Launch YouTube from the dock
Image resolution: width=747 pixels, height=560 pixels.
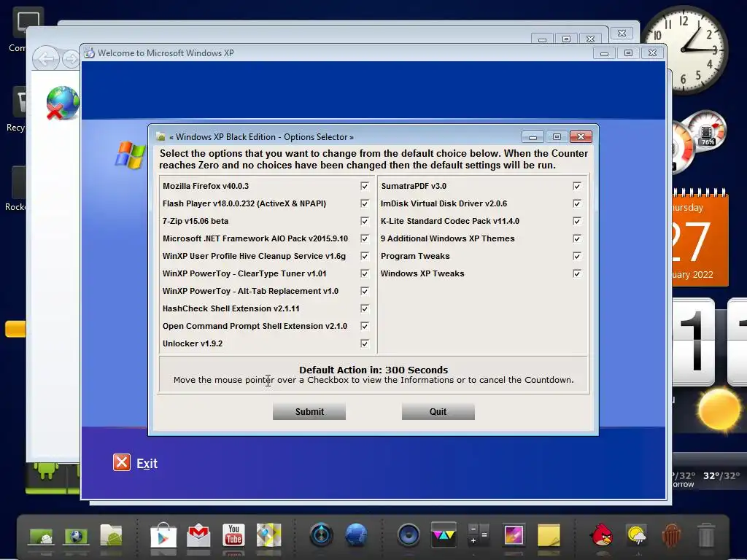click(233, 535)
